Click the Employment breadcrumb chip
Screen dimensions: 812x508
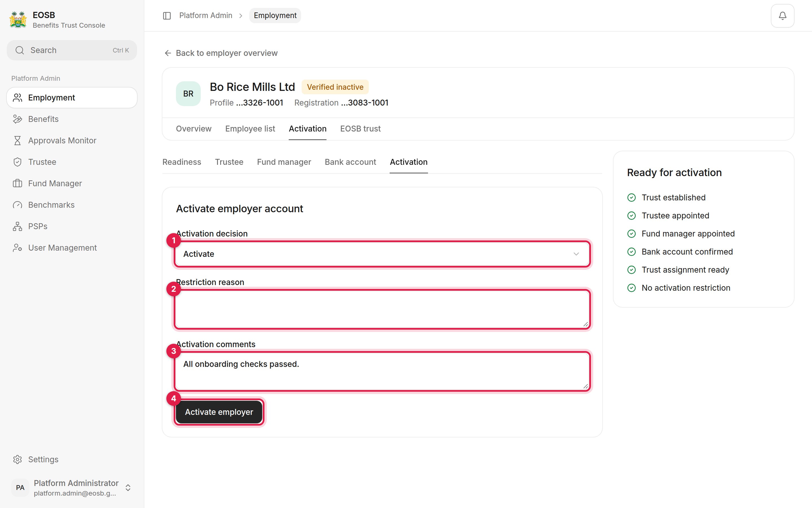(275, 16)
